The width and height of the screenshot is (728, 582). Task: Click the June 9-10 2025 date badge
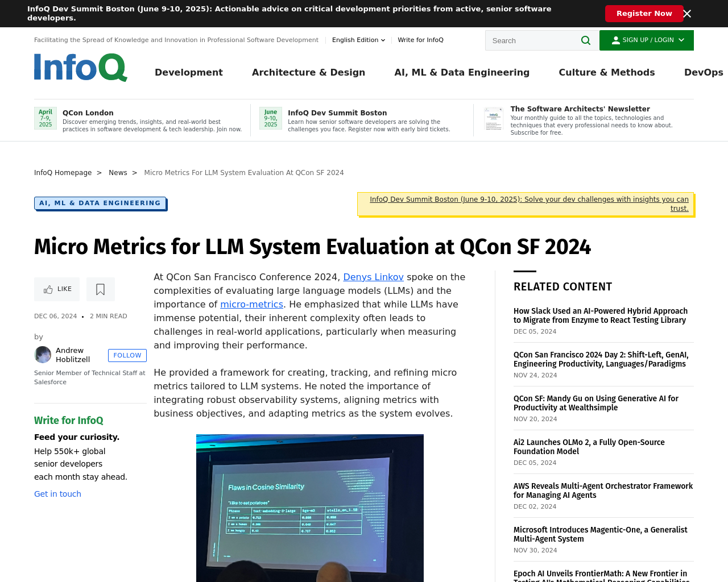pyautogui.click(x=271, y=118)
